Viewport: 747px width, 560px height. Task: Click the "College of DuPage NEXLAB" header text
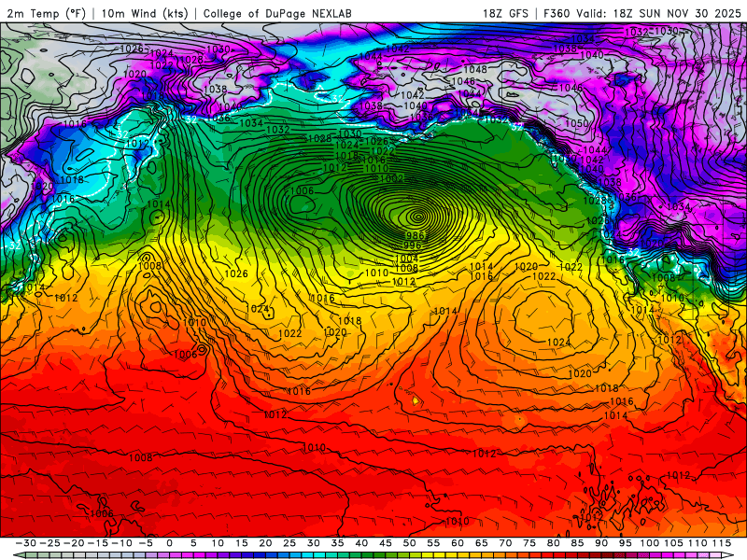point(277,13)
